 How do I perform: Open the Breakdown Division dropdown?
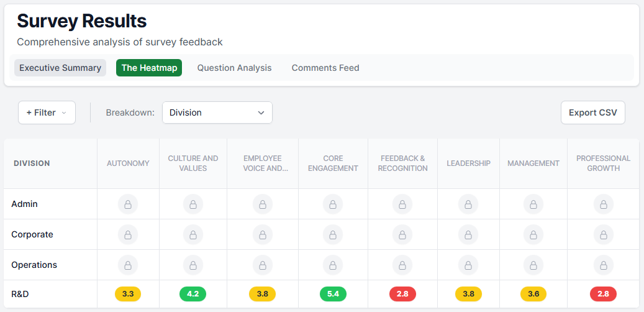click(217, 112)
